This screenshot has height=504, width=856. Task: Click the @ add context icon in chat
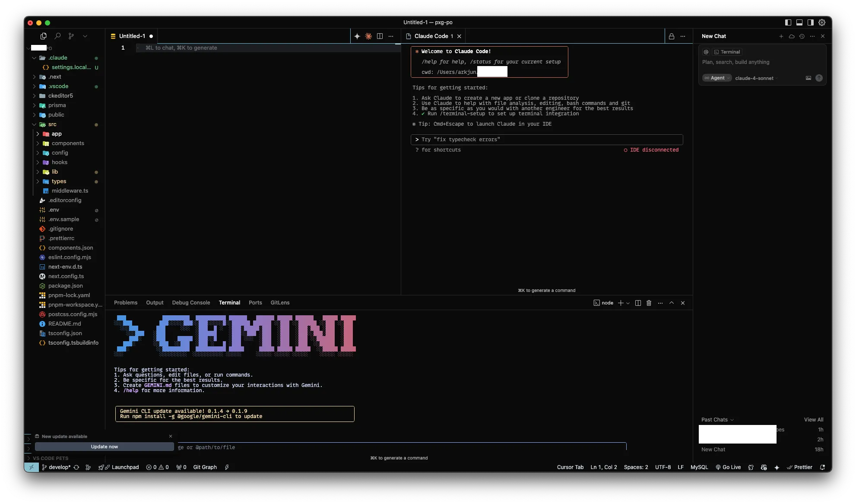tap(706, 52)
